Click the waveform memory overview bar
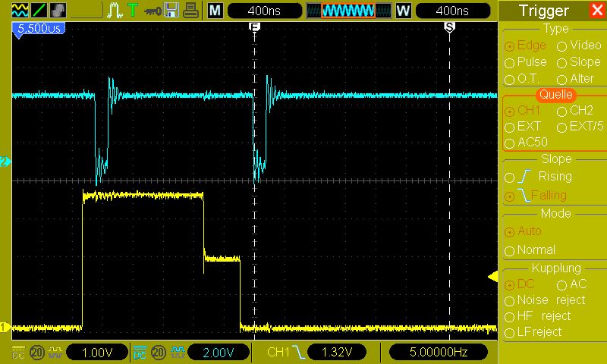 point(348,11)
